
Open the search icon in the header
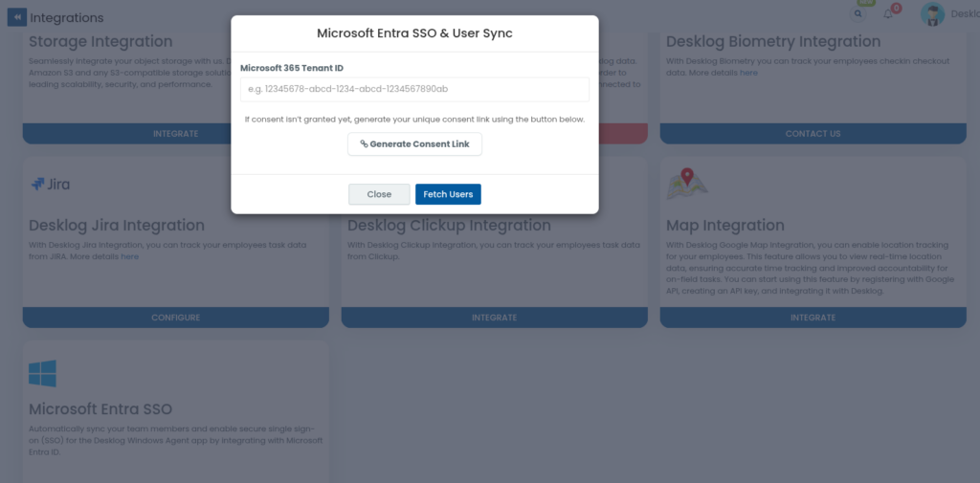pos(858,13)
